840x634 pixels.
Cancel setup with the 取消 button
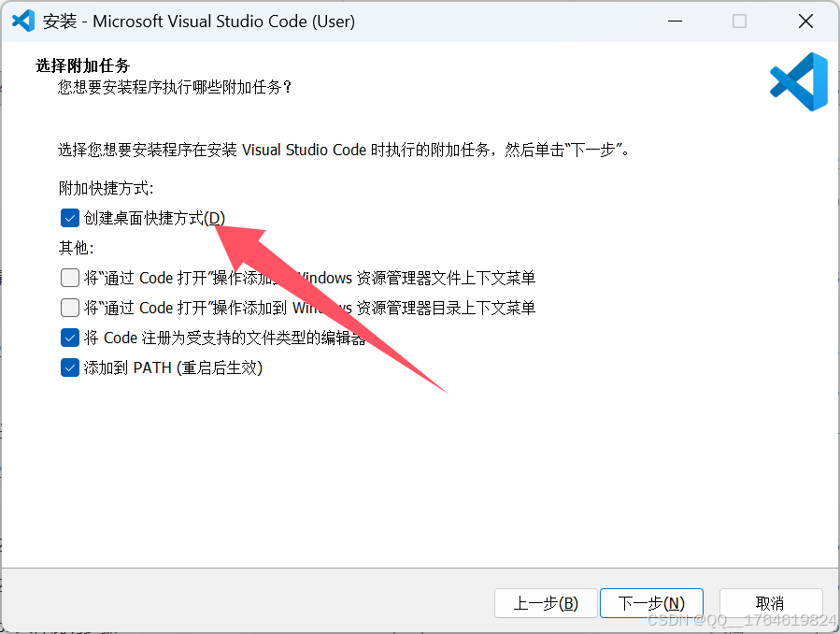tap(771, 603)
